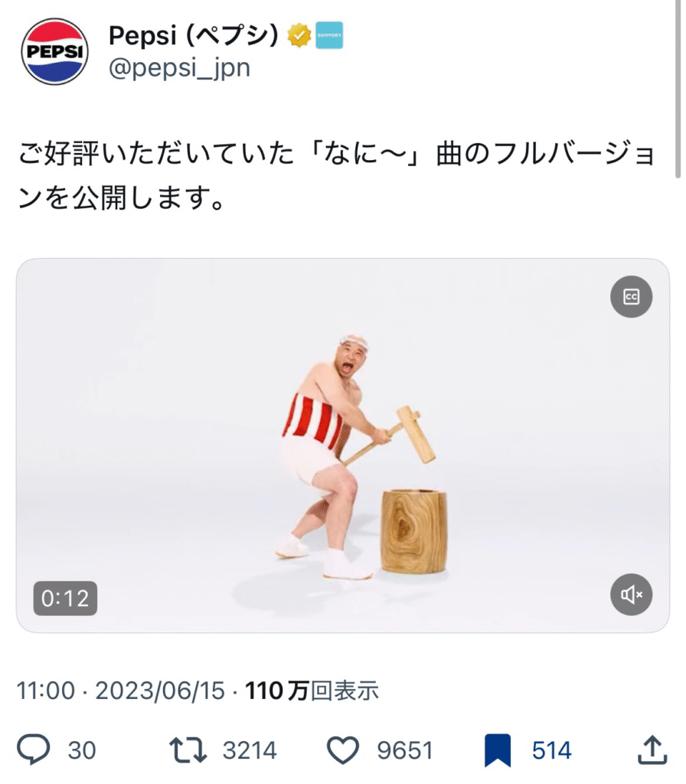
Task: Toggle the bookmark icon
Action: click(498, 750)
